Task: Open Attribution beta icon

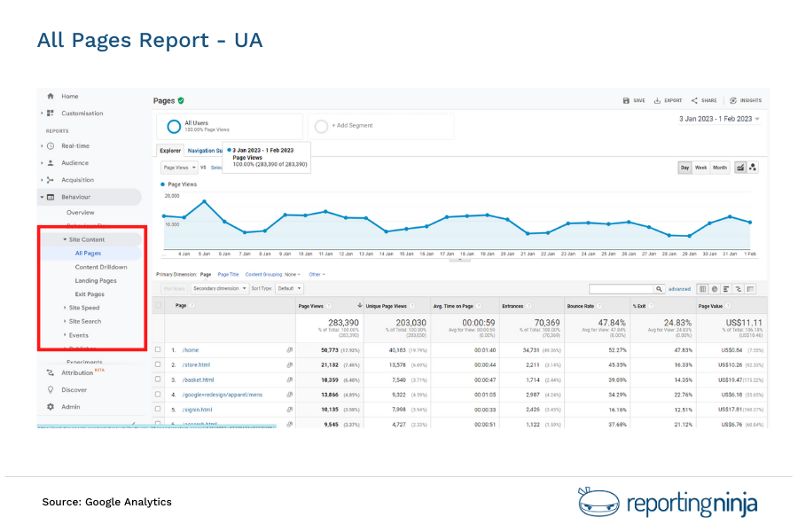Action: (x=51, y=372)
